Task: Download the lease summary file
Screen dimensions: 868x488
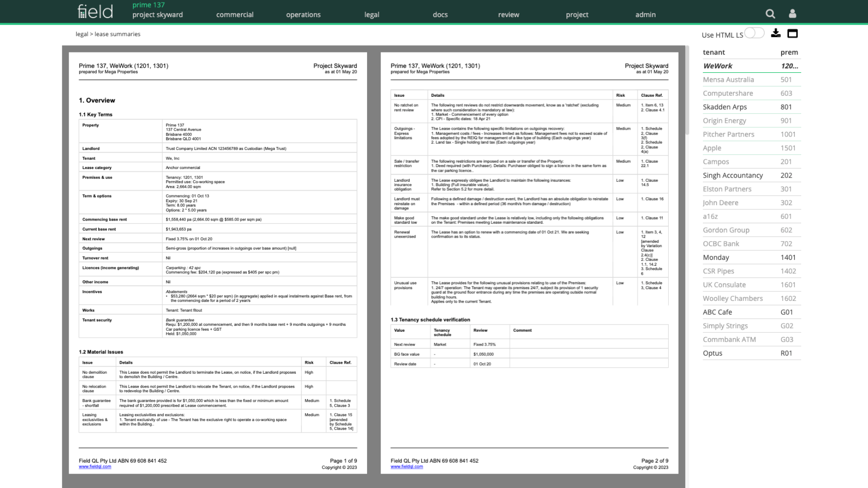Action: [x=776, y=33]
